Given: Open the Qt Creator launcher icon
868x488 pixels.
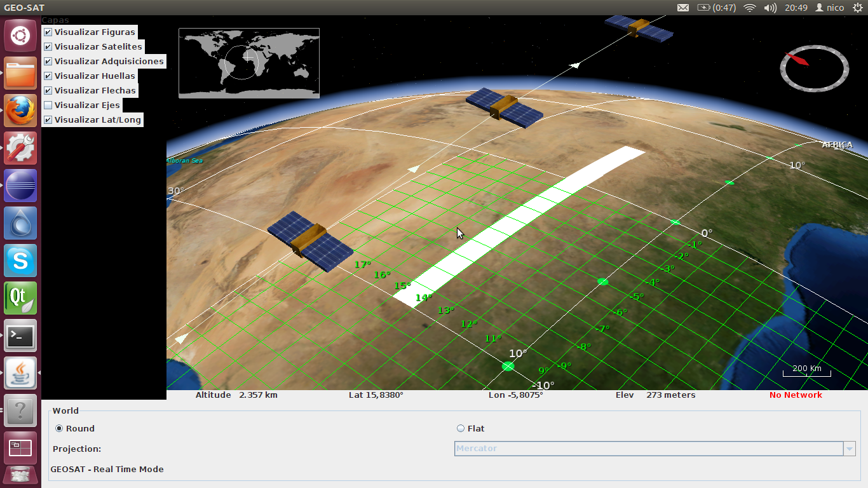Looking at the screenshot, I should point(20,298).
